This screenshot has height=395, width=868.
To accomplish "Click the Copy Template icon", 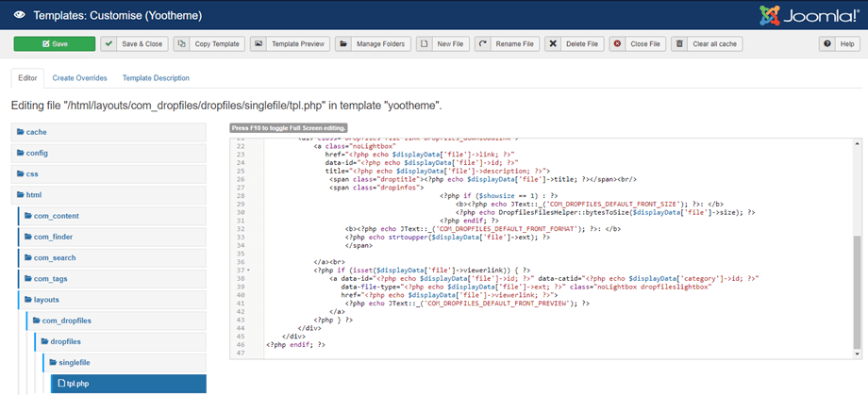I will coord(179,44).
